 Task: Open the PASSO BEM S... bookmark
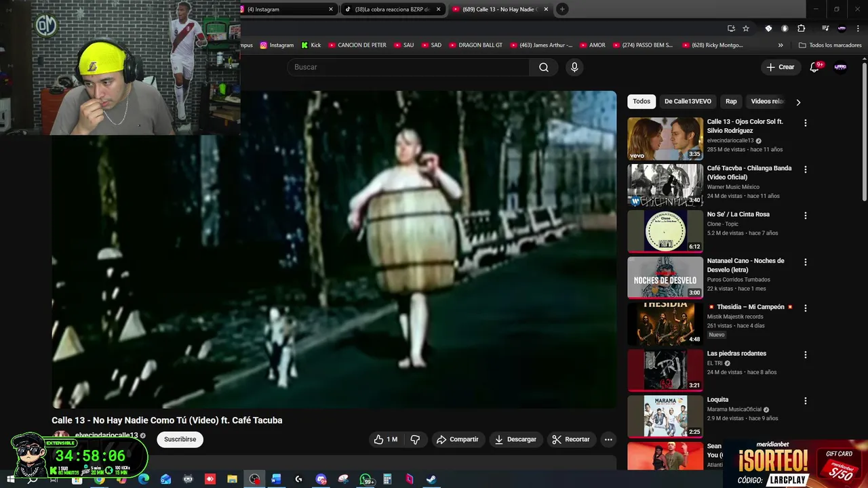click(643, 45)
